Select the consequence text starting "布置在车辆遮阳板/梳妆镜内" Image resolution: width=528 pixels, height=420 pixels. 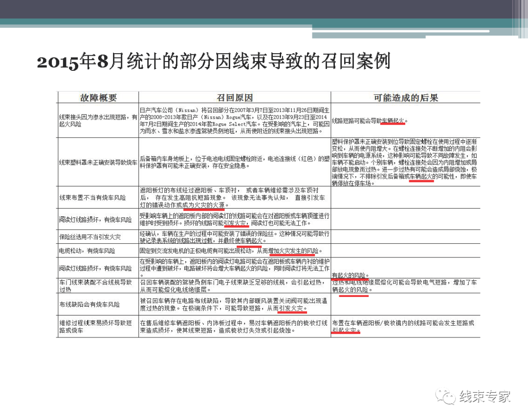pyautogui.click(x=403, y=327)
